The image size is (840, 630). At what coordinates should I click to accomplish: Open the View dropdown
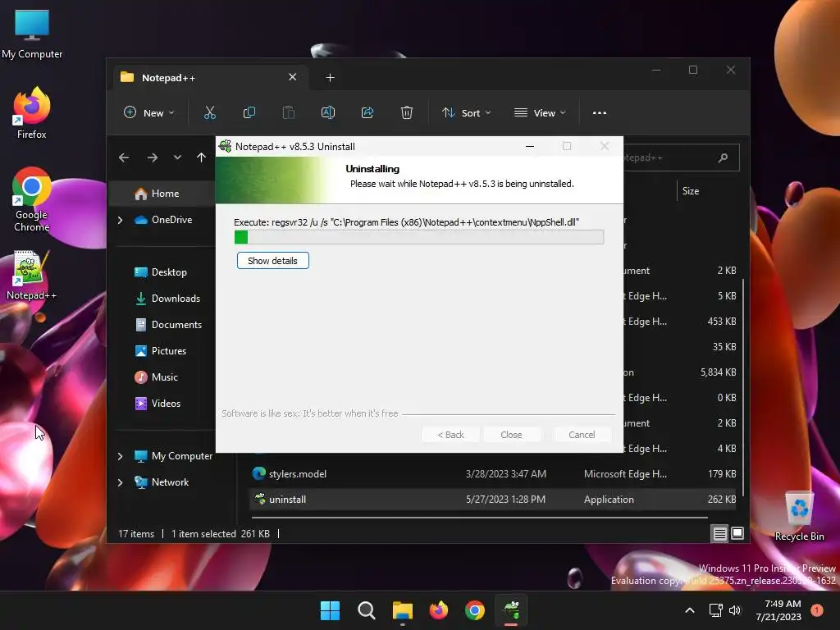click(540, 112)
